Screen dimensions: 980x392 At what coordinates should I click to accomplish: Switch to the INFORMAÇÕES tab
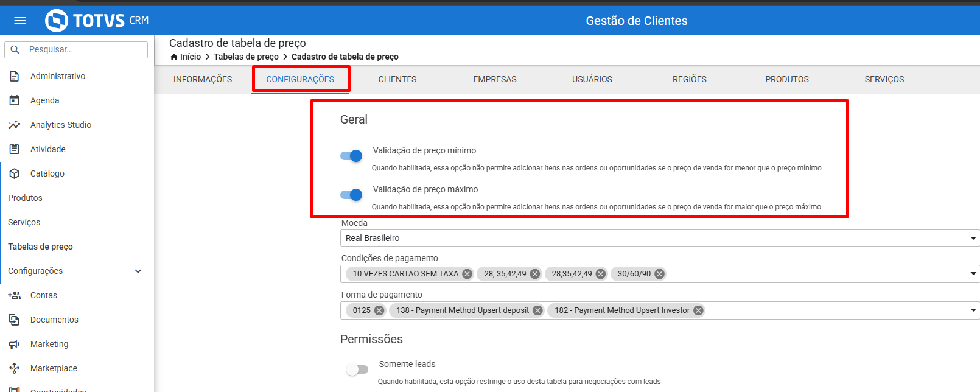(x=203, y=79)
